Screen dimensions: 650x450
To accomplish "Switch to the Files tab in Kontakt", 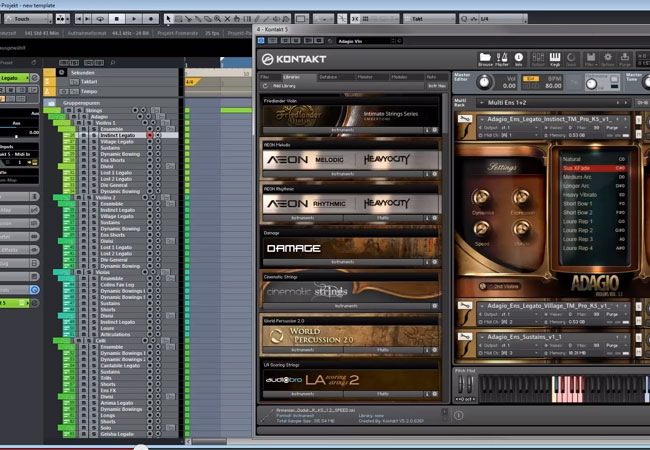I will tap(265, 76).
